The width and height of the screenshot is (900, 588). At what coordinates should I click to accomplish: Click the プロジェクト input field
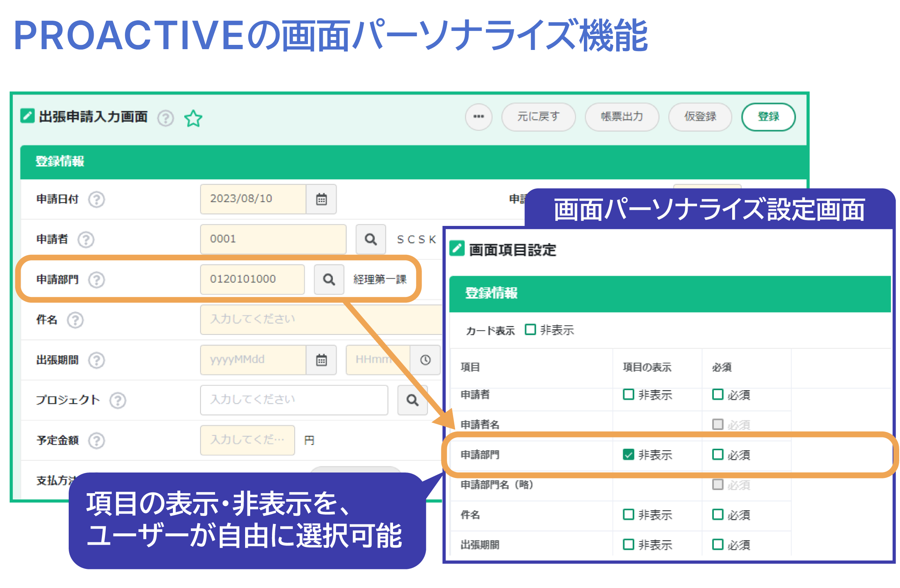pos(294,400)
